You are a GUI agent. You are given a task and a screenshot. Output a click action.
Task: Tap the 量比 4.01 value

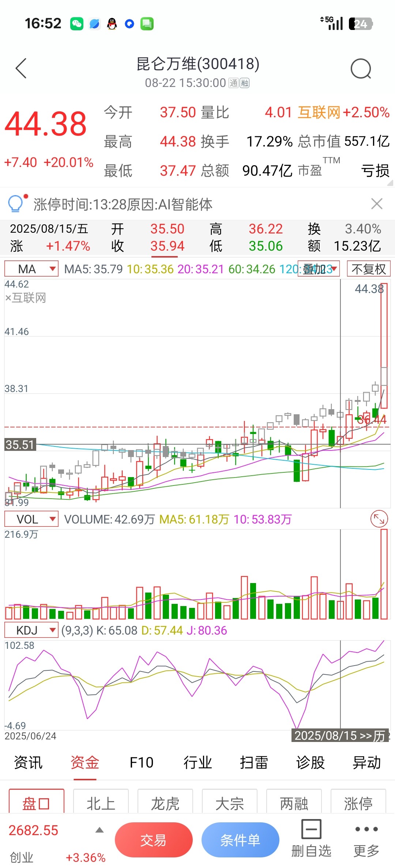(278, 113)
